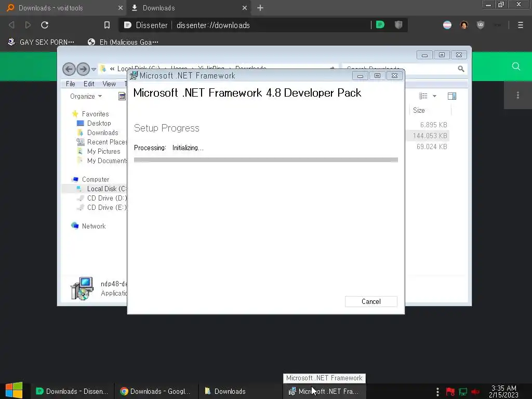Go forward in Explorer window

[83, 69]
